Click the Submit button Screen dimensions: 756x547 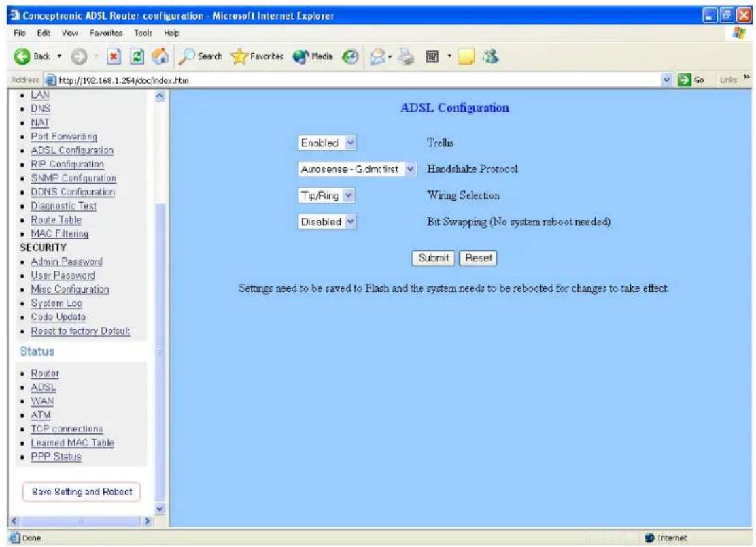434,258
